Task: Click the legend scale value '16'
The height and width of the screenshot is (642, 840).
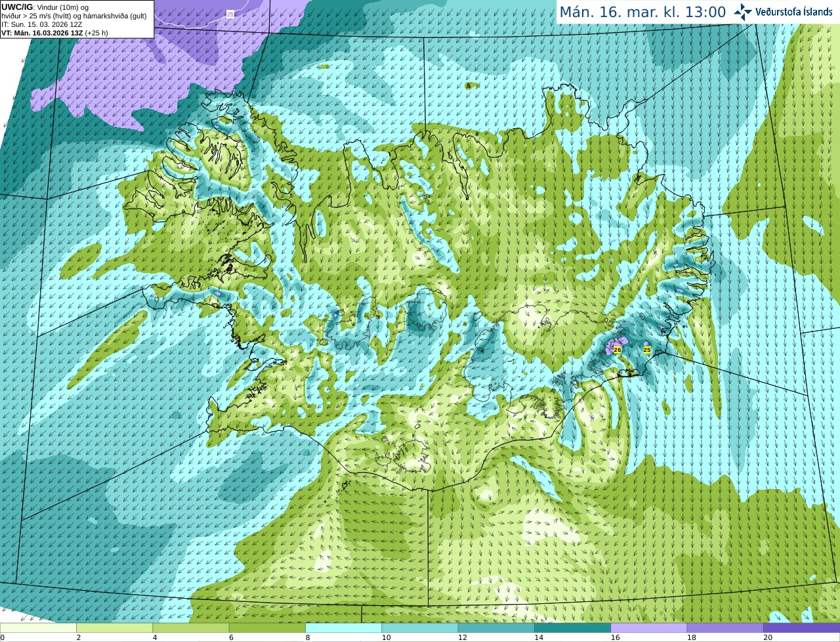Action: [x=615, y=637]
